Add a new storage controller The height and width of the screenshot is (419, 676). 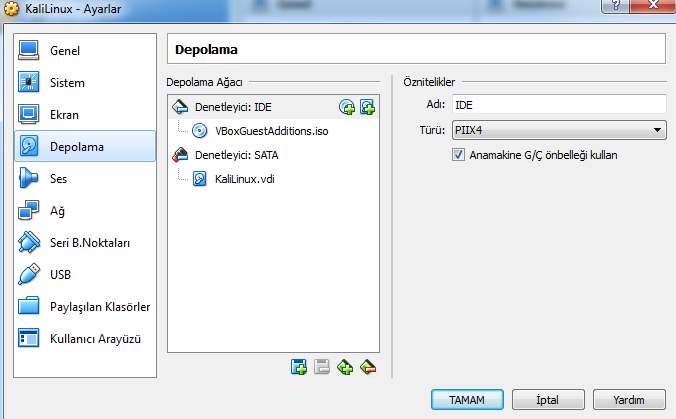[299, 367]
